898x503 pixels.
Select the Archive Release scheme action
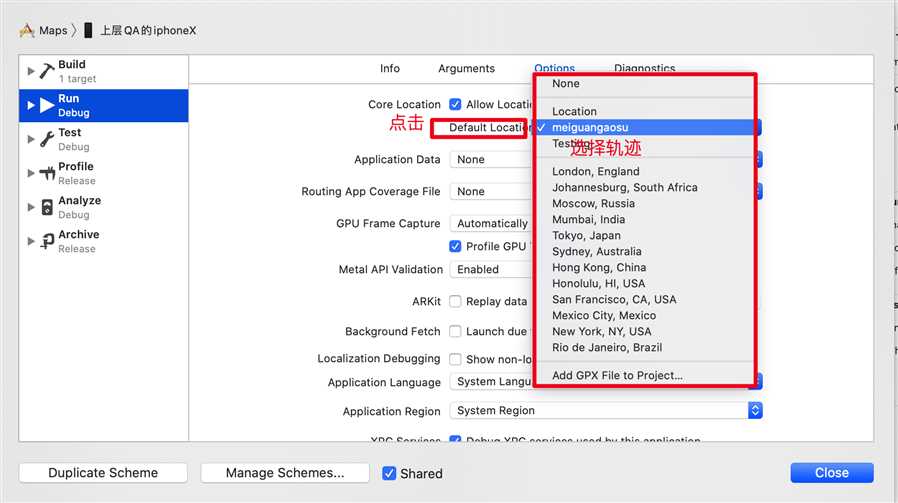point(104,241)
